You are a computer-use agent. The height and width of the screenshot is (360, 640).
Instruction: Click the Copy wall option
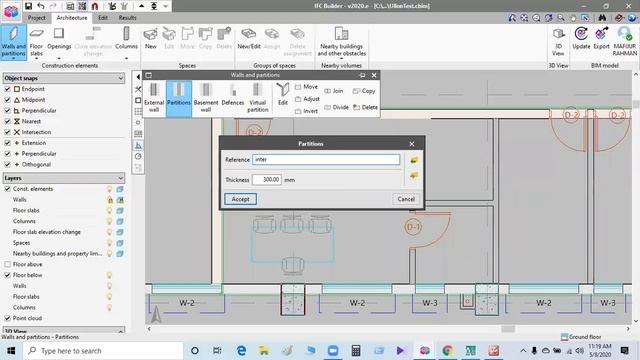[x=364, y=91]
